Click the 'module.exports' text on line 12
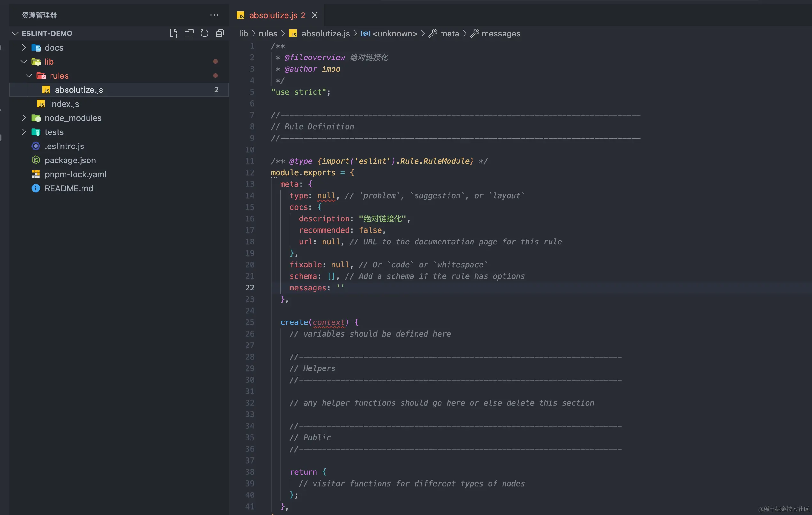The width and height of the screenshot is (812, 515). [303, 173]
